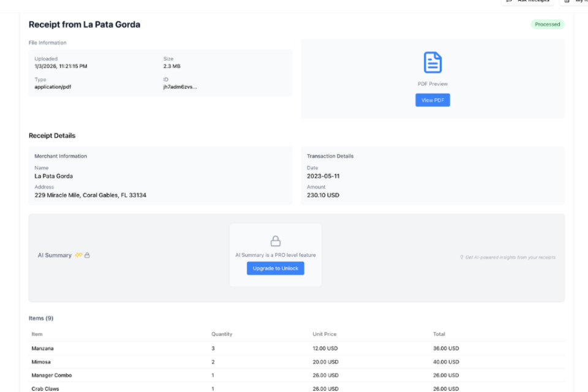Click the merchant address text
This screenshot has width=588, height=392.
(90, 195)
